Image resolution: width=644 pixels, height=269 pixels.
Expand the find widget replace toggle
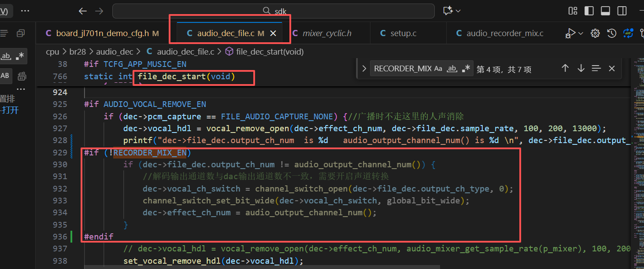[x=364, y=69]
